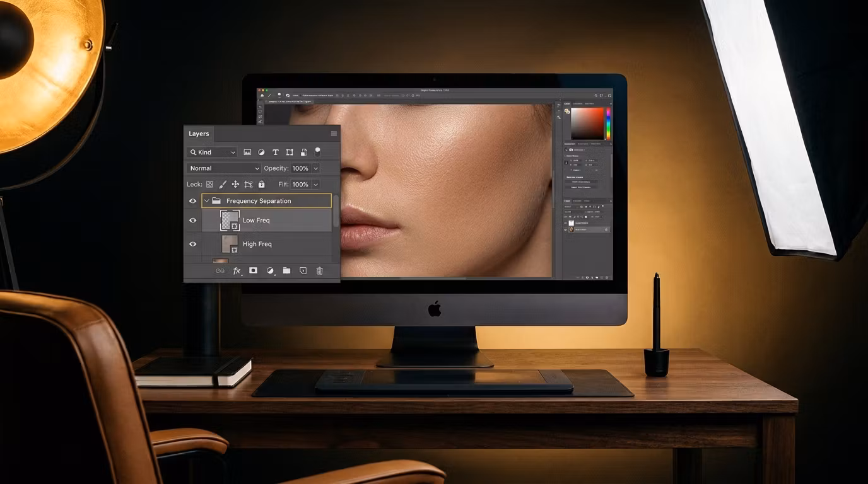Filter for shape layers icon
868x484 pixels.
[x=290, y=153]
